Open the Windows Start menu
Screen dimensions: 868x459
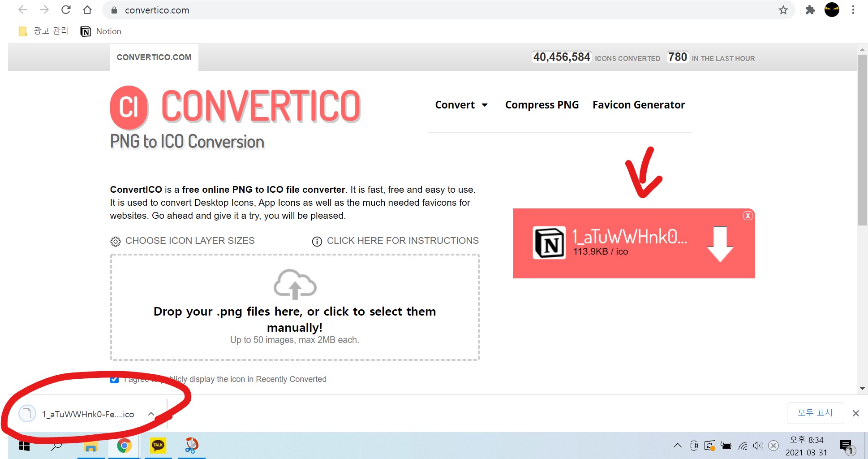(x=24, y=446)
